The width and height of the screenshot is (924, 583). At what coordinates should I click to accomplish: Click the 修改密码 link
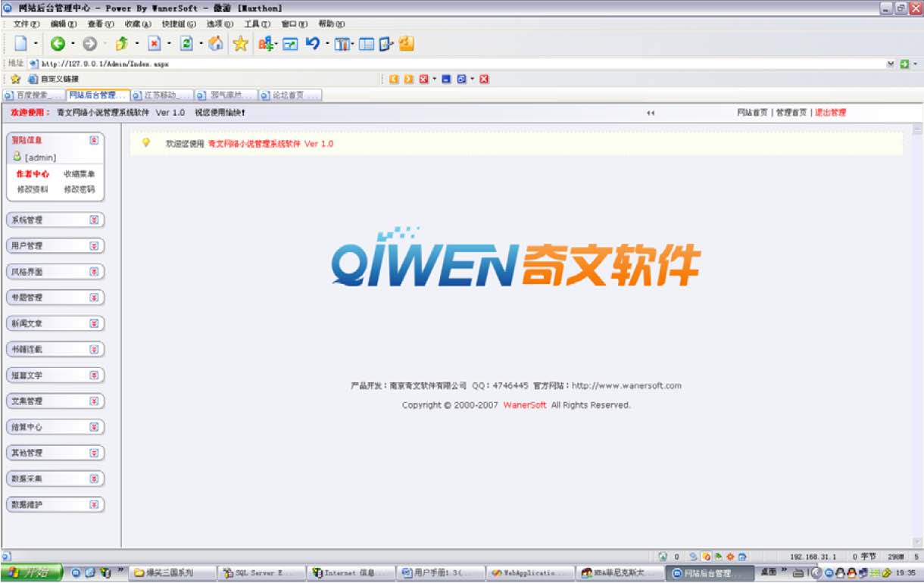pyautogui.click(x=80, y=190)
